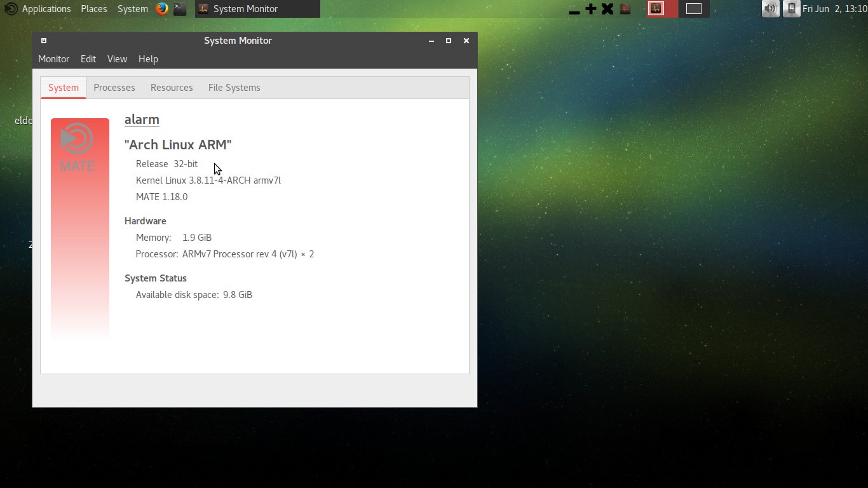Click the "Release 32-bit" line
Screen dimensions: 868x488
pyautogui.click(x=166, y=164)
